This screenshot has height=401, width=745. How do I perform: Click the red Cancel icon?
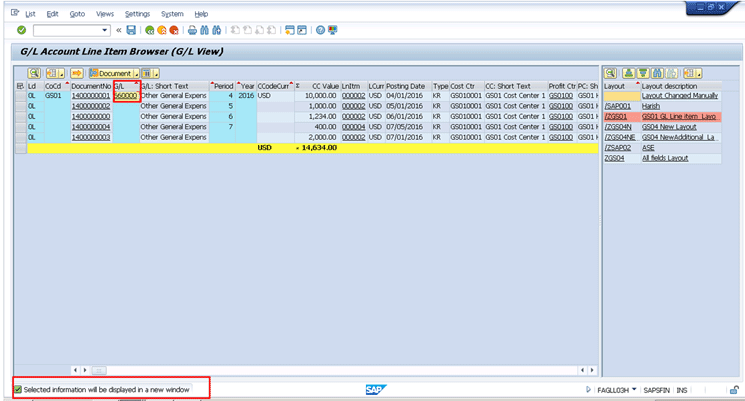coord(174,30)
